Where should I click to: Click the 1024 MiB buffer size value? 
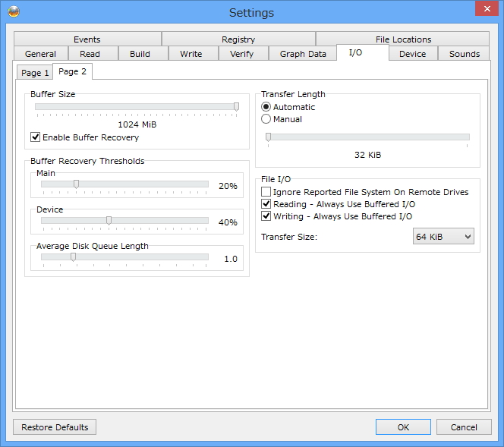tap(137, 124)
